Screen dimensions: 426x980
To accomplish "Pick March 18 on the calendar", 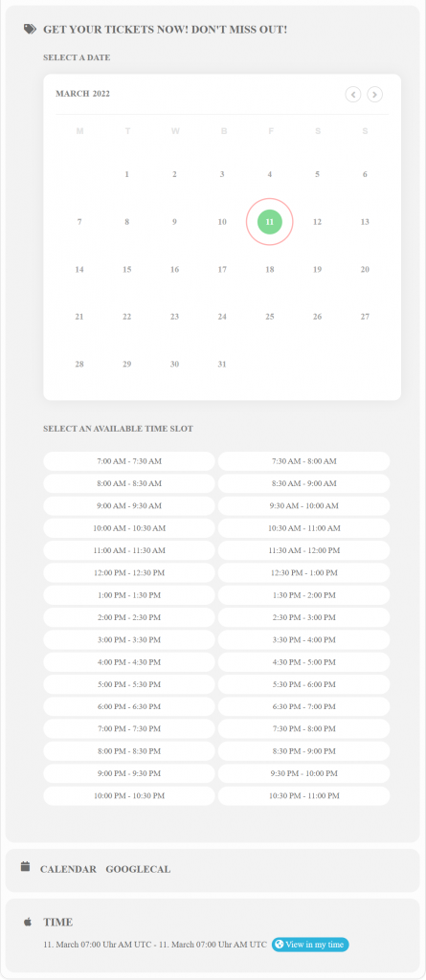I will (270, 269).
